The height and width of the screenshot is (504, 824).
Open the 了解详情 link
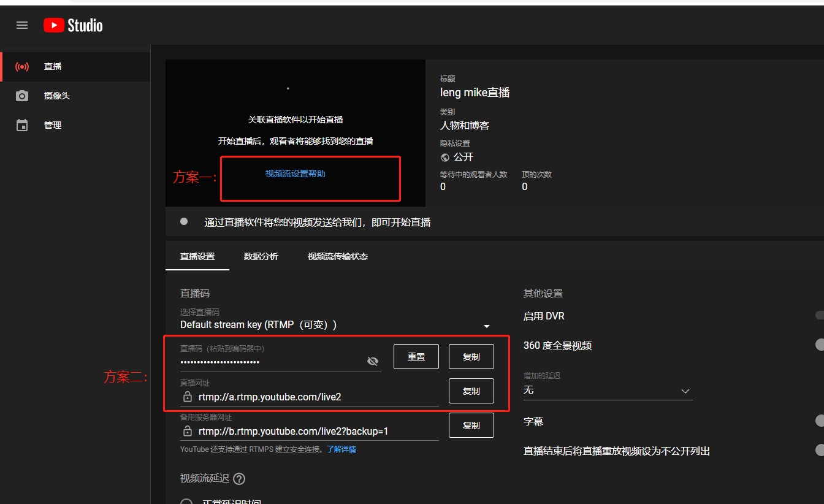click(341, 449)
